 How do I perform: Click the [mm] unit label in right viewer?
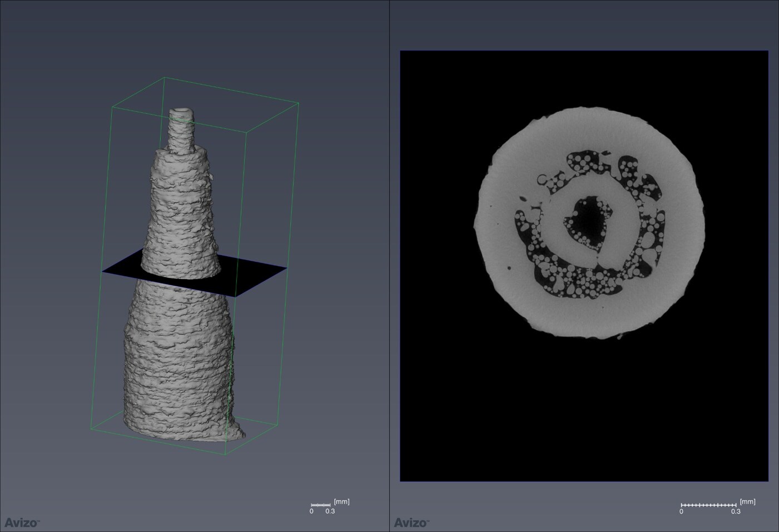point(747,501)
